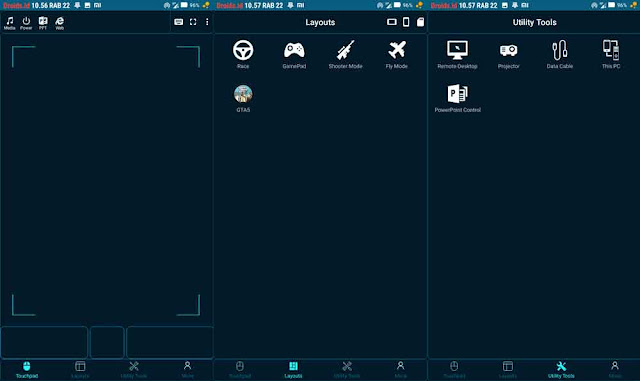The width and height of the screenshot is (640, 381).
Task: Toggle fullscreen touchpad mode icon
Action: click(x=193, y=22)
